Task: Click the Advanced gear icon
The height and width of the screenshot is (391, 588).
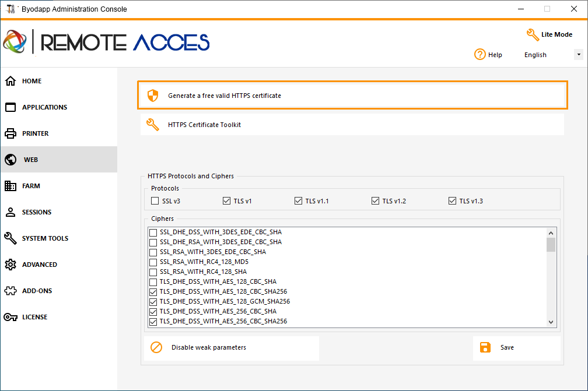Action: (10, 265)
